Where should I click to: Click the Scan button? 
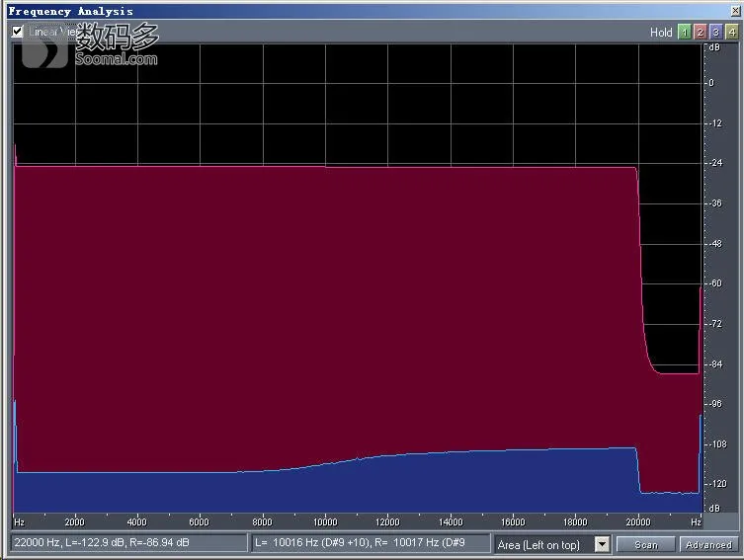(646, 544)
